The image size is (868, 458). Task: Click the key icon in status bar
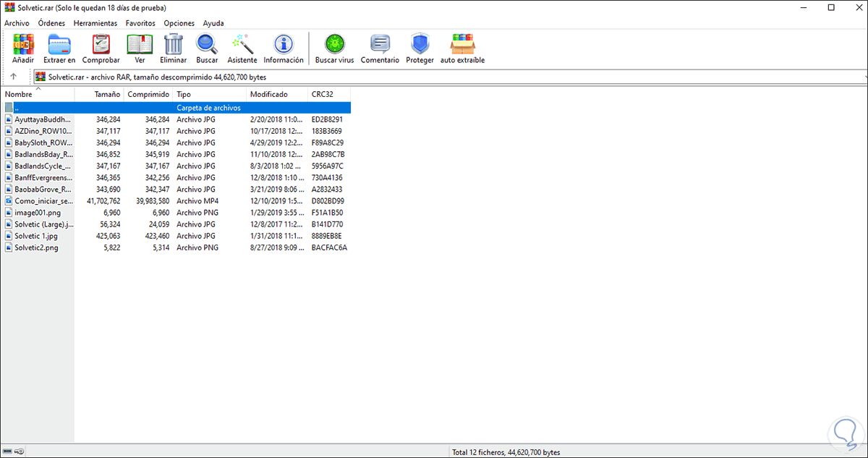20,452
